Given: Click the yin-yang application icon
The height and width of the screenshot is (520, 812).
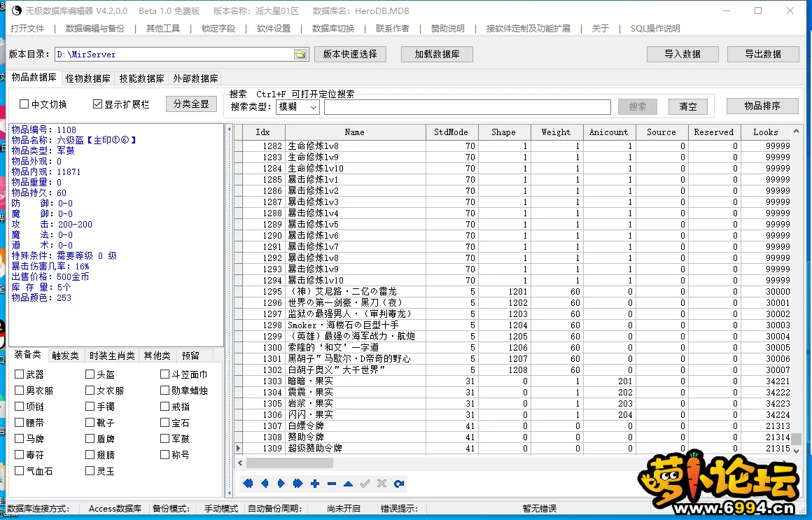Looking at the screenshot, I should [x=17, y=10].
